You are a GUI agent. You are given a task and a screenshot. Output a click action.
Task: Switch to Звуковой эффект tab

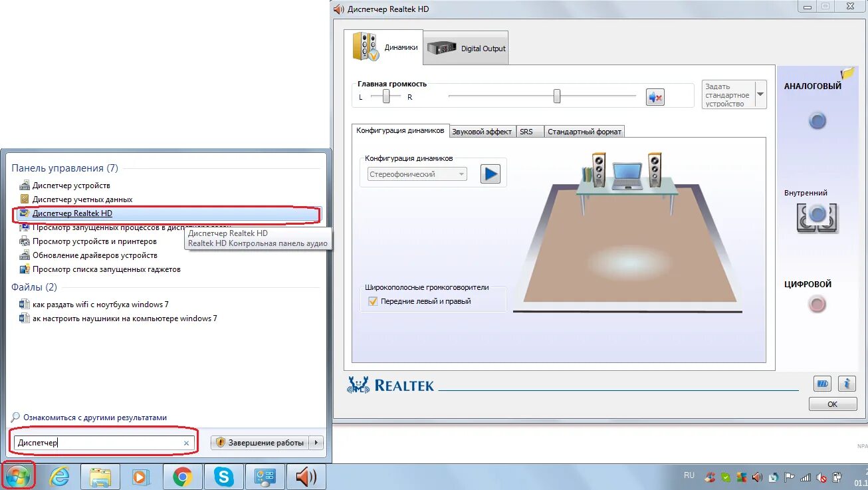point(482,132)
